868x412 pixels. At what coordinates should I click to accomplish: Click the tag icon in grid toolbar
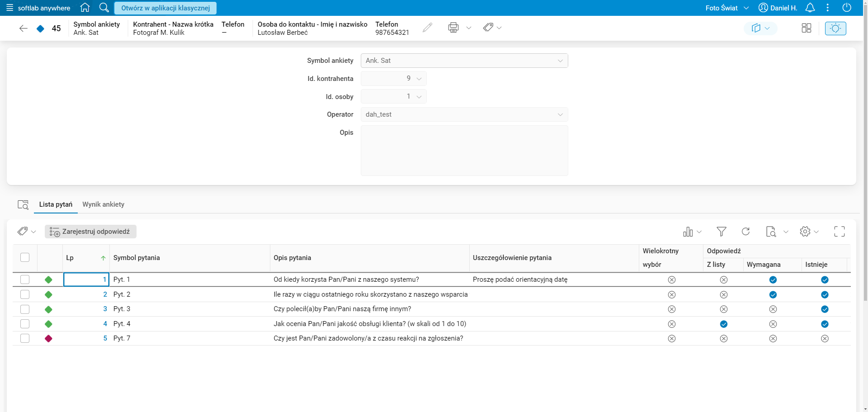click(23, 231)
